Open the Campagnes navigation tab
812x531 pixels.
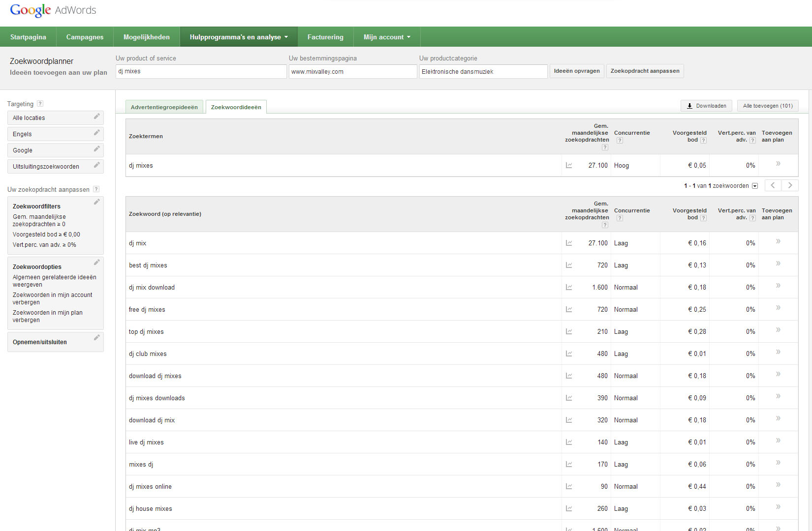(x=85, y=37)
